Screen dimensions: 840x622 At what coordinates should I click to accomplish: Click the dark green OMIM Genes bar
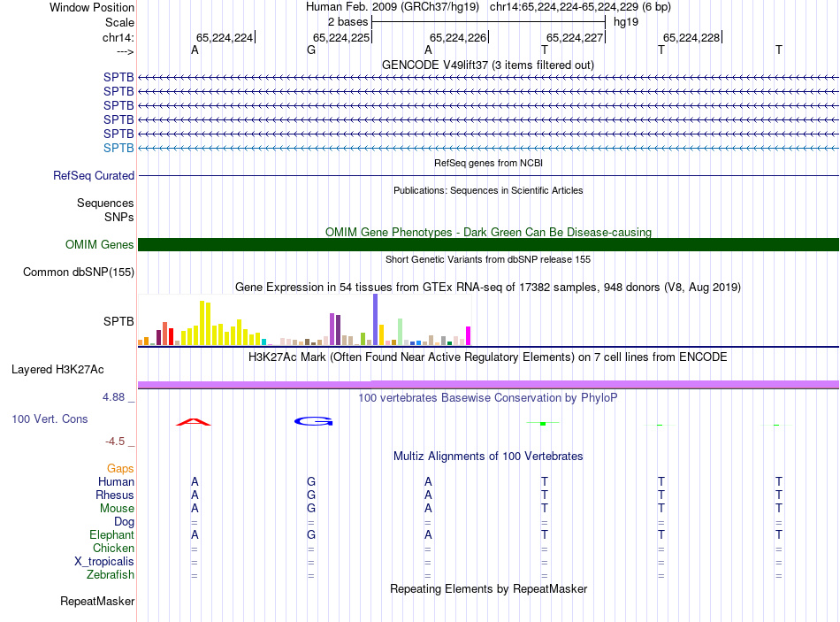point(488,244)
